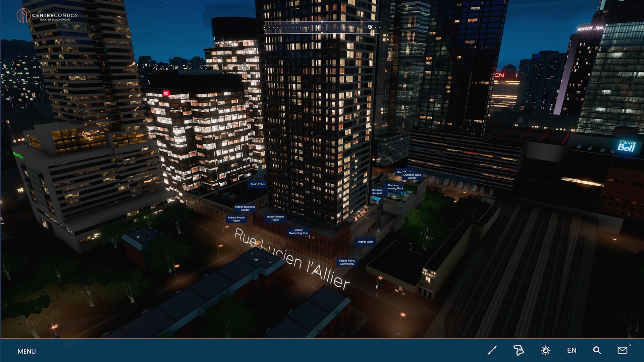Open the MENU at bottom left

[x=26, y=351]
